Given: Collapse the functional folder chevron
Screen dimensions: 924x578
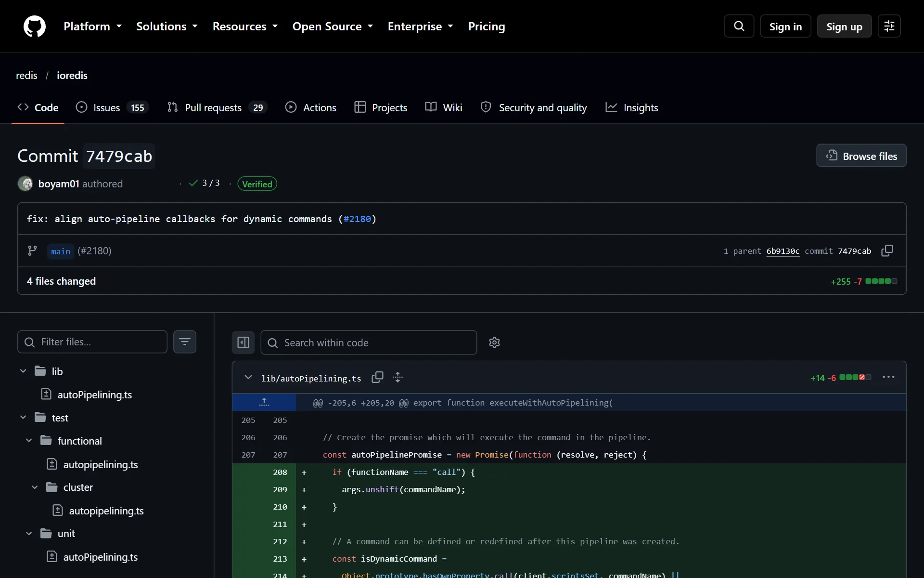Looking at the screenshot, I should point(29,440).
